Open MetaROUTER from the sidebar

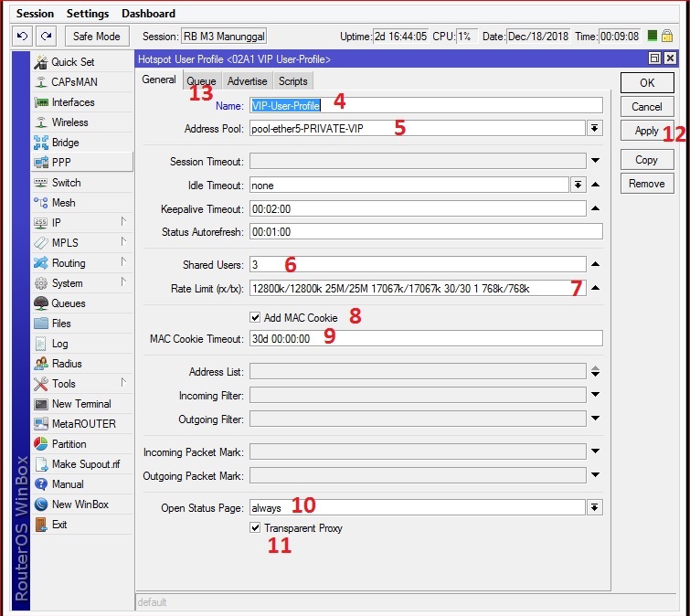click(x=82, y=424)
